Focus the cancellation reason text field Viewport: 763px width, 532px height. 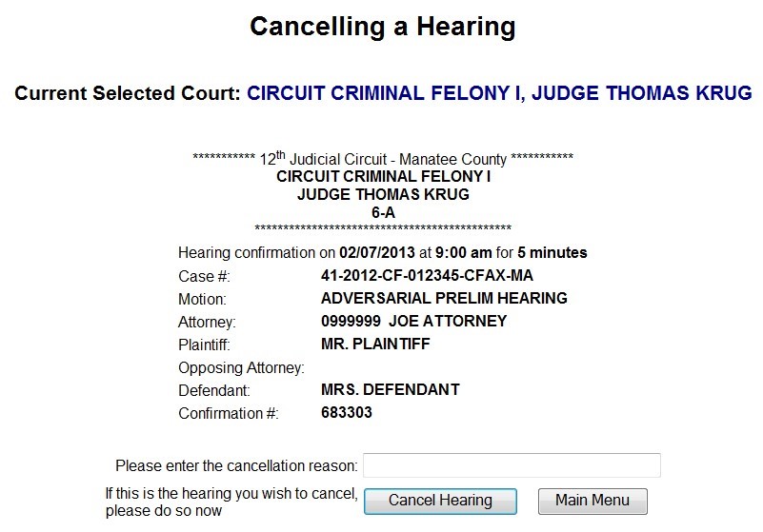click(x=512, y=465)
